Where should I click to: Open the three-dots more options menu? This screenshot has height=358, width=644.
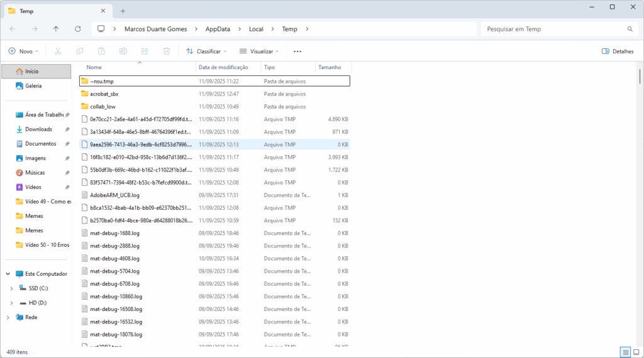[x=297, y=52]
